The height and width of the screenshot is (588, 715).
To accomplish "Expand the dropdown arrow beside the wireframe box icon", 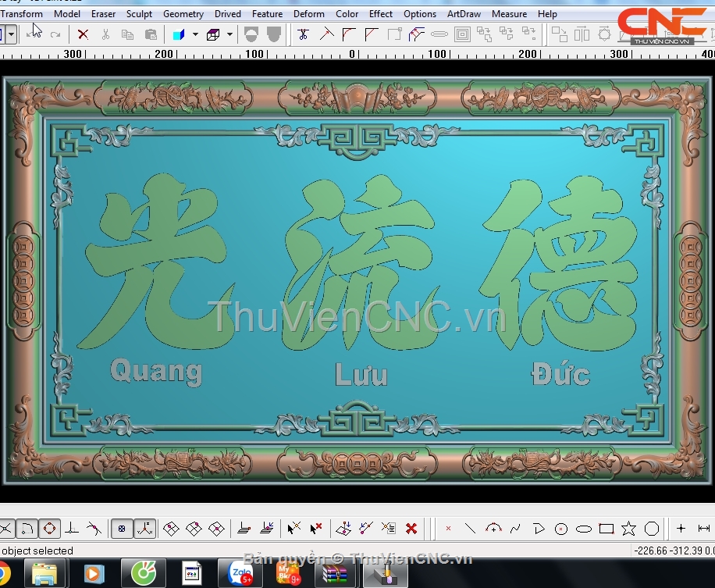I will click(229, 34).
